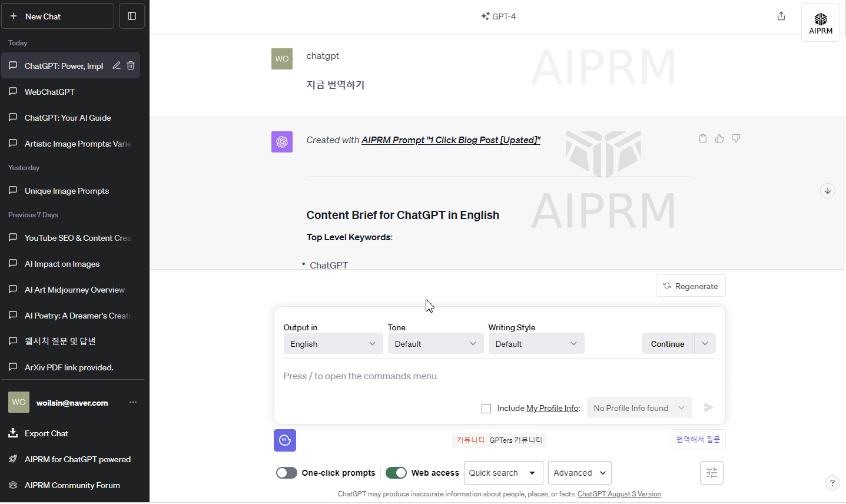Screen dimensions: 846x504
Task: Open the 웹서치 질문 및 답변 conversation
Action: (70, 341)
